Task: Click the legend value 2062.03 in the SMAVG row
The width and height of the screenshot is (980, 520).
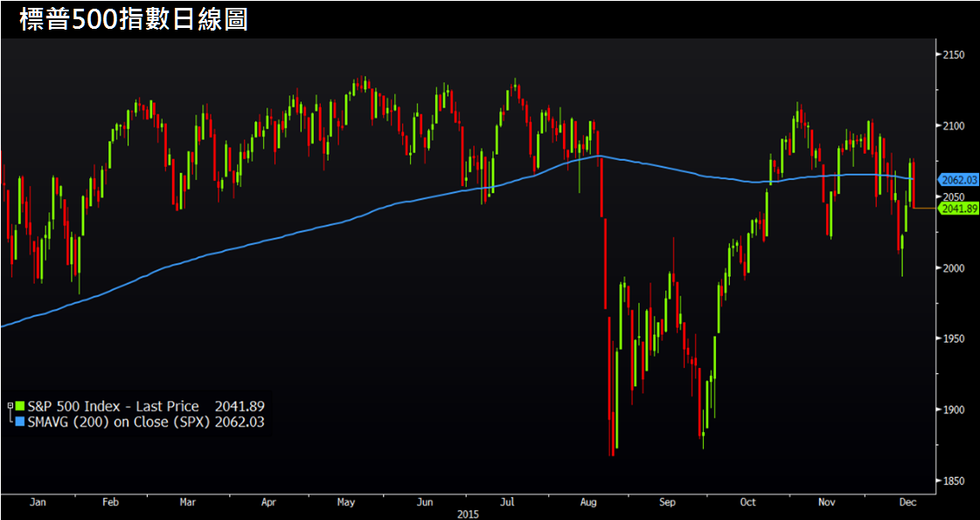Action: [240, 422]
